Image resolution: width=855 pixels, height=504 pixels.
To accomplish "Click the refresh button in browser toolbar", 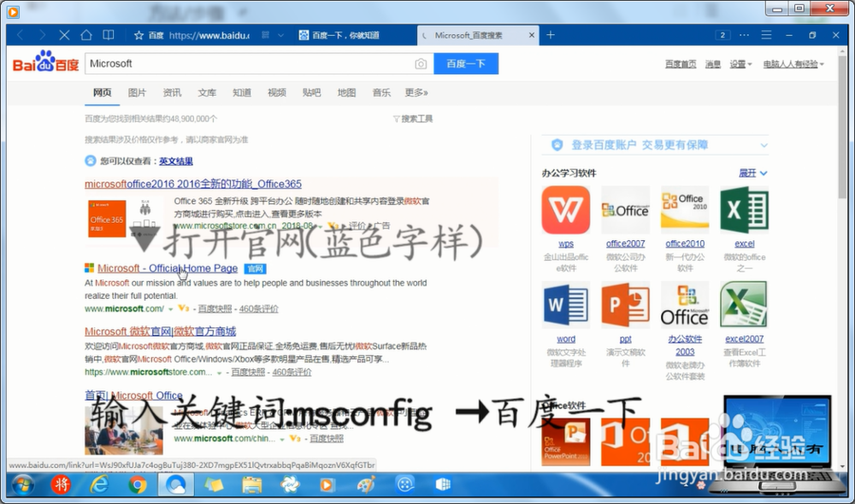I will (65, 35).
